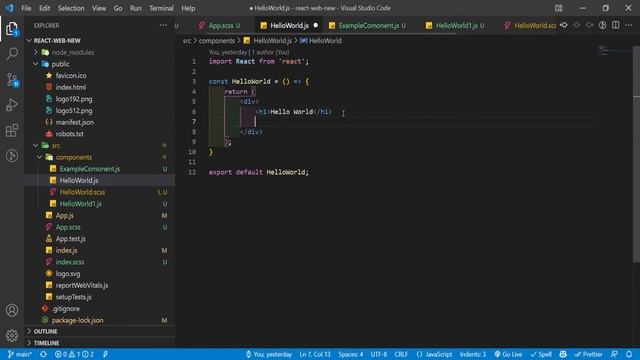This screenshot has width=640, height=360.
Task: Click previous change icon in editor toolbar
Action: [x=577, y=25]
